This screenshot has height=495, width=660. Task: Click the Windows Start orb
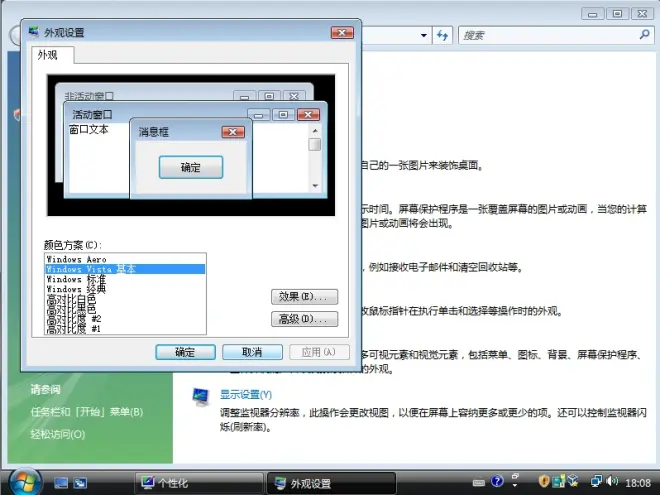click(22, 481)
